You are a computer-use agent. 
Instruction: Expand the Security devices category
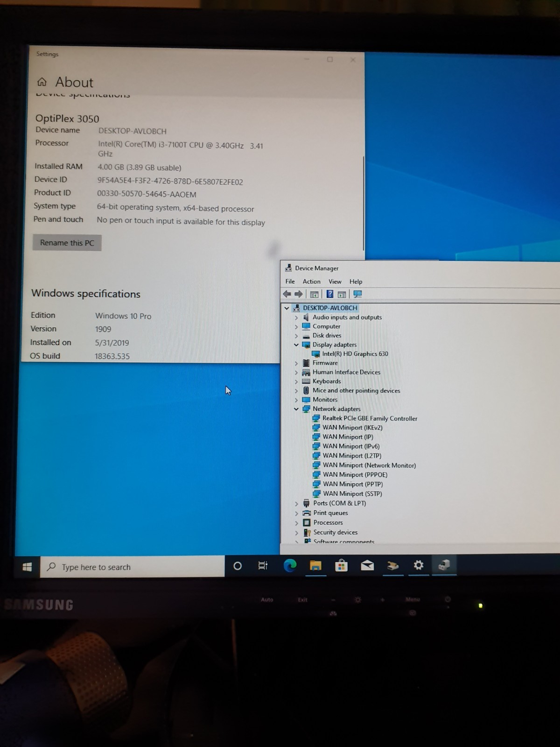(x=297, y=533)
